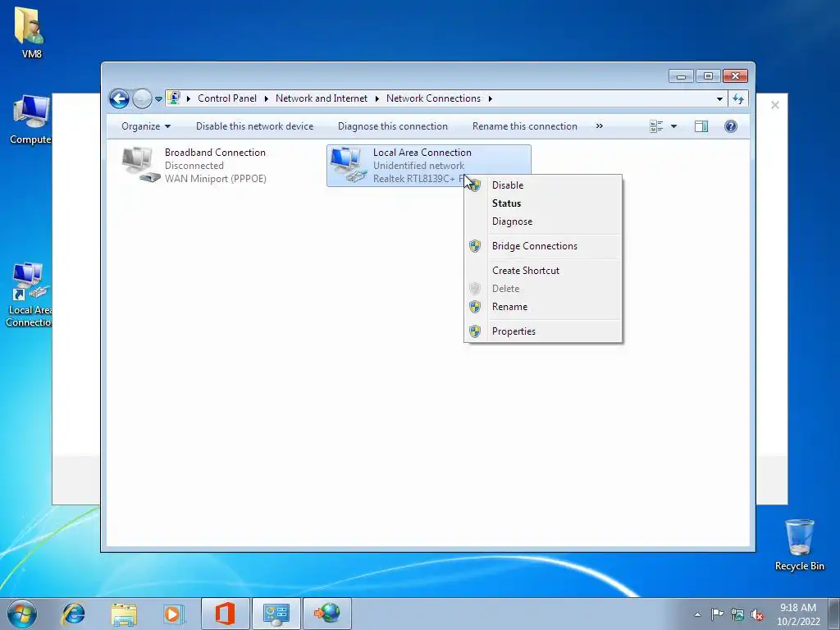Click the Broadband Connection name text
This screenshot has height=630, width=840.
click(215, 153)
